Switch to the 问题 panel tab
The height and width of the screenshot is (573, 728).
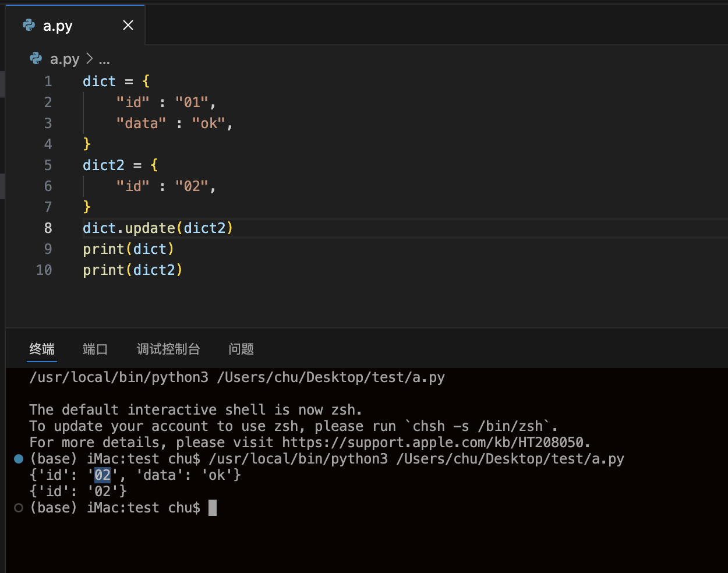241,349
